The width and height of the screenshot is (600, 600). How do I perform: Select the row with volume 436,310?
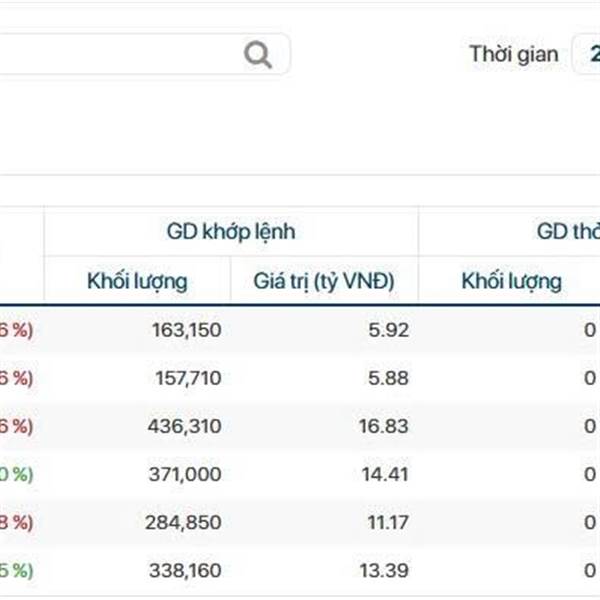188,426
